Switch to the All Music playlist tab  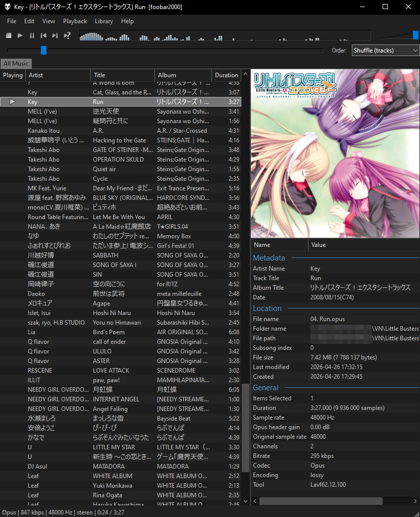(x=16, y=63)
